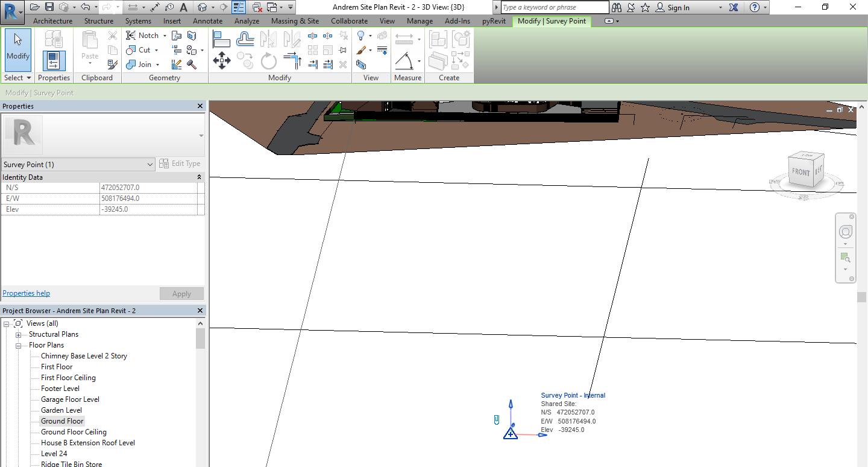Click the Split with Gap icon
Screen dimensions: 868x467
pos(328,36)
